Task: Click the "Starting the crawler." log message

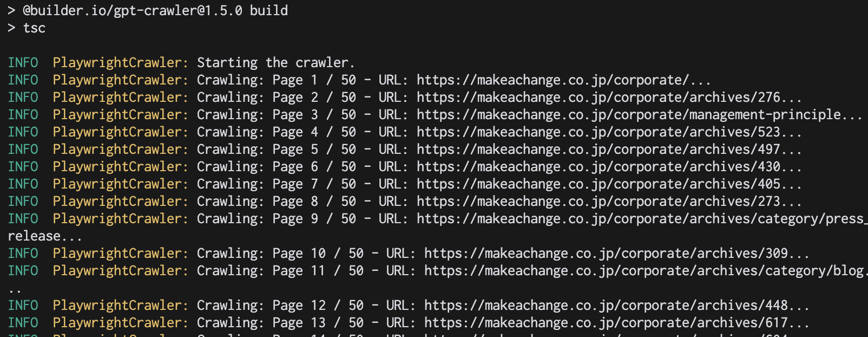Action: [x=275, y=63]
